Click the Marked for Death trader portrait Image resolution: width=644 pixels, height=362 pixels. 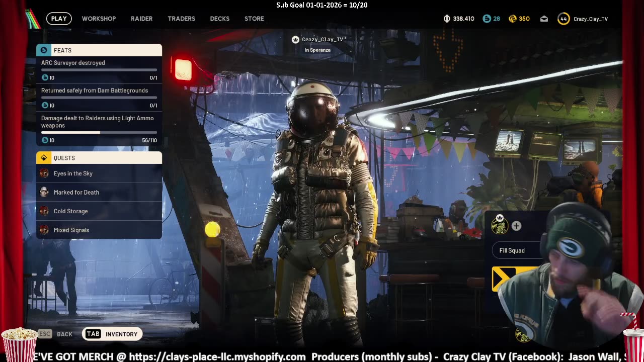(44, 192)
